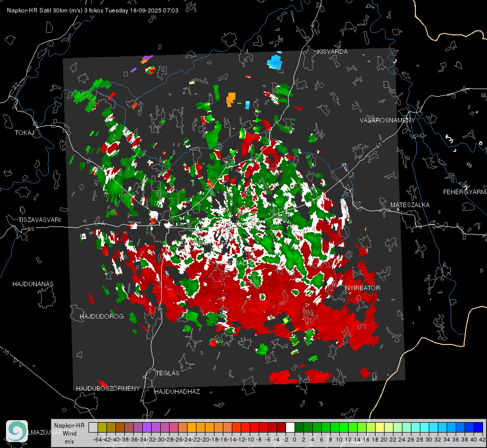This screenshot has width=487, height=448.
Task: Click the orange radar echo north of center
Action: coord(230,99)
